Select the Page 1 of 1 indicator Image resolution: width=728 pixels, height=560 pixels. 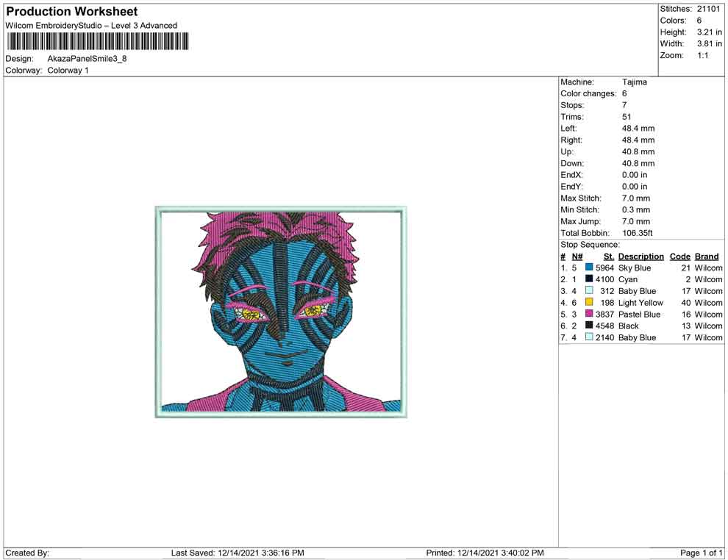701,553
